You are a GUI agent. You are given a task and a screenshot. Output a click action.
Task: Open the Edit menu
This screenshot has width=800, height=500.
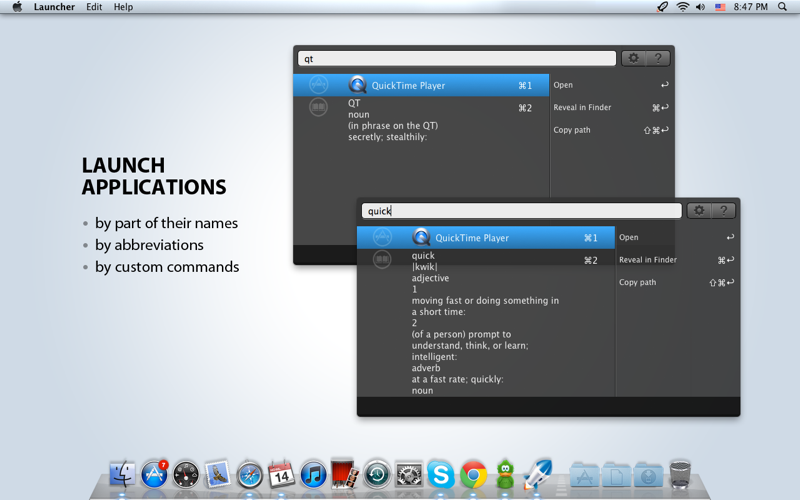tap(94, 7)
